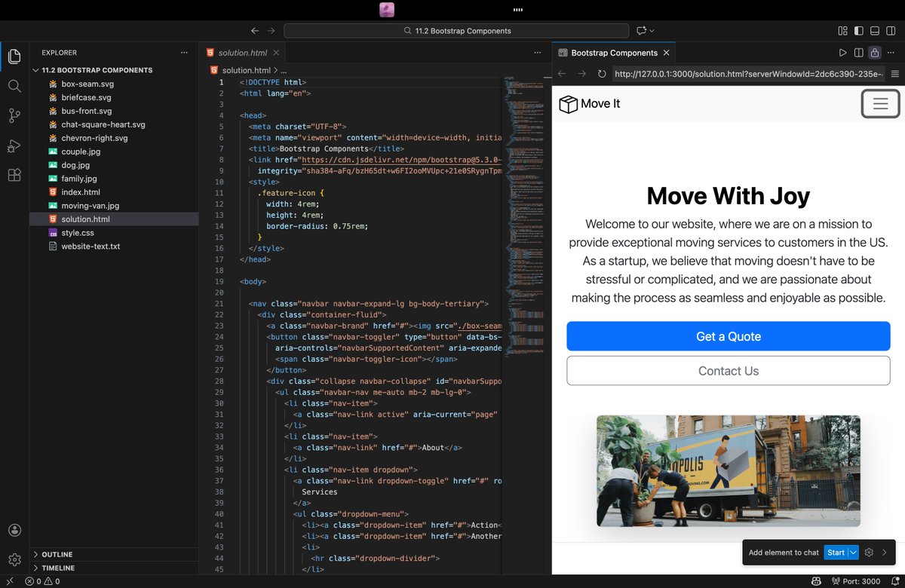Image resolution: width=905 pixels, height=588 pixels.
Task: Open Explorer panel more actions ellipsis
Action: [184, 53]
